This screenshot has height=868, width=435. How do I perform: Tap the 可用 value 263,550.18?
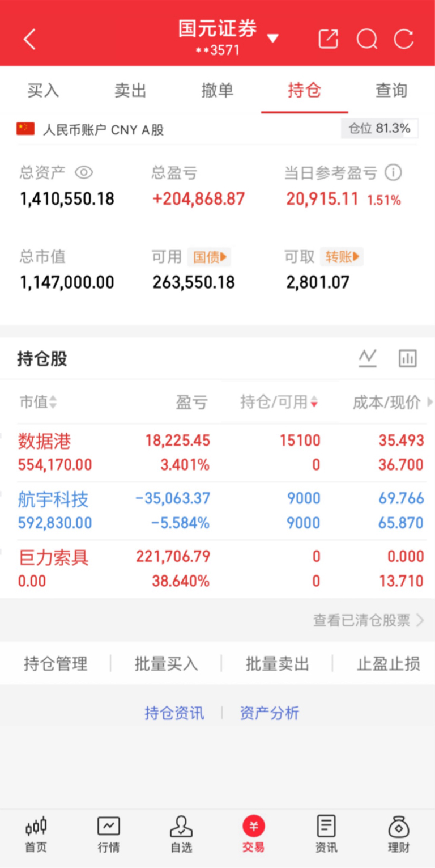tap(193, 282)
